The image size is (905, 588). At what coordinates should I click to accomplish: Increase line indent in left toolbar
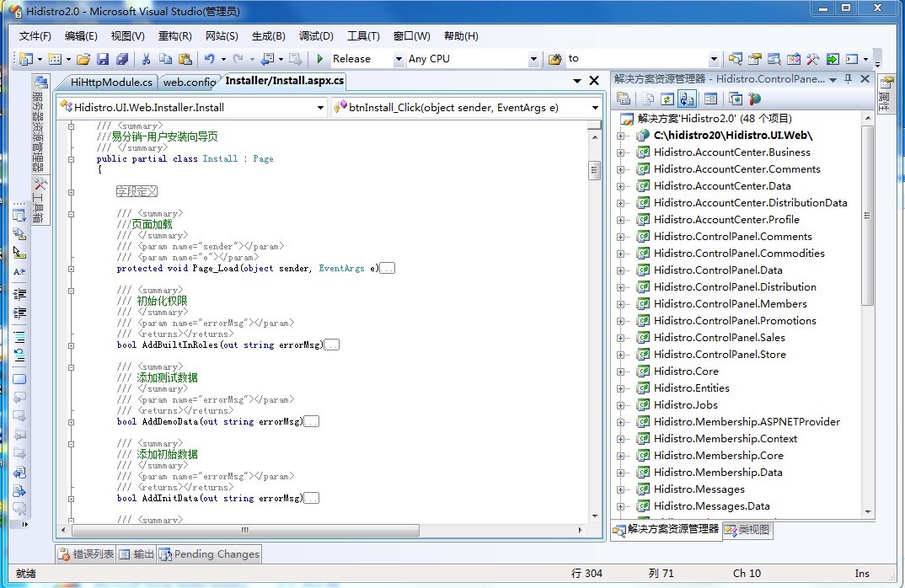click(x=19, y=313)
